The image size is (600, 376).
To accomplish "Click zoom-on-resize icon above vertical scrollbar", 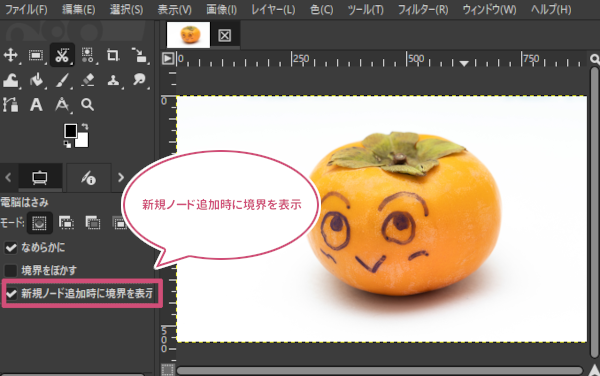I will (x=595, y=59).
